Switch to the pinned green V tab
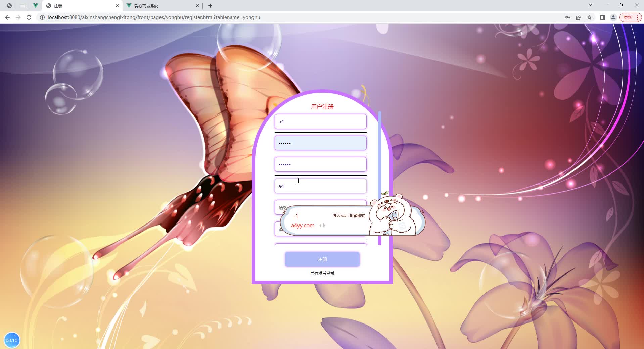The height and width of the screenshot is (349, 644). (36, 6)
